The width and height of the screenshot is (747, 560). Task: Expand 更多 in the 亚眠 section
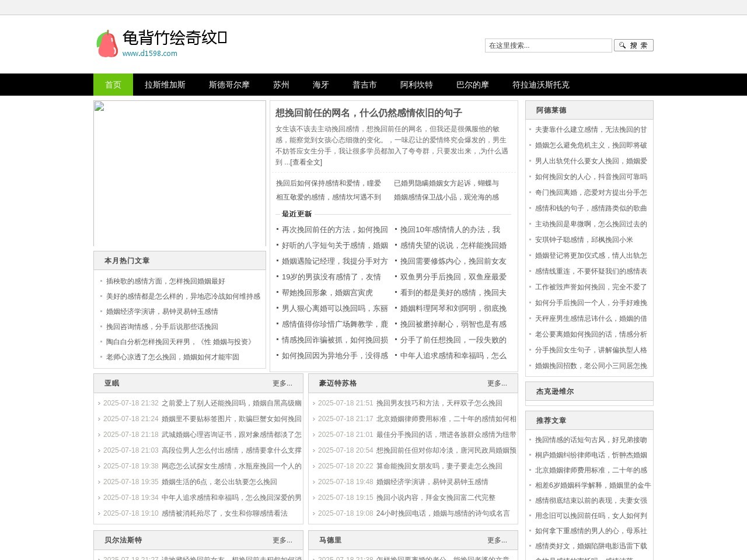tap(281, 384)
